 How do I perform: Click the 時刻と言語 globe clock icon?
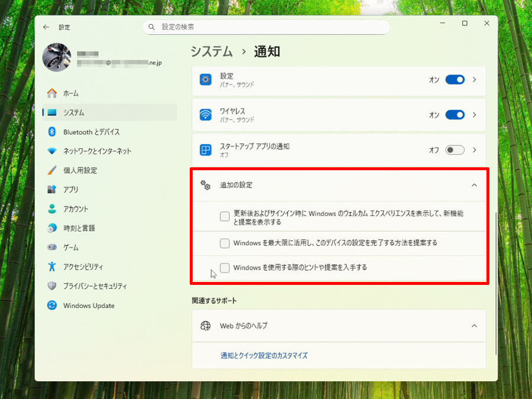[52, 228]
